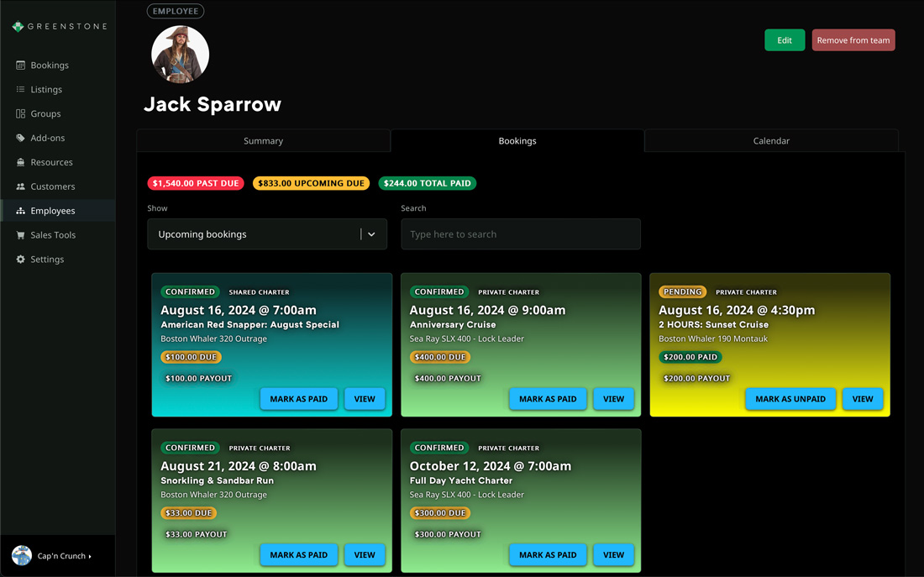Click the Customers people icon
The image size is (924, 577).
20,187
